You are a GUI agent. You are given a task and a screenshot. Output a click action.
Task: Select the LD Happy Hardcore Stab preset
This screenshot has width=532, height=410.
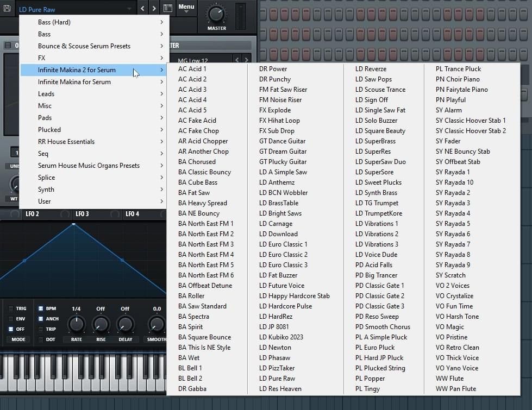(294, 296)
